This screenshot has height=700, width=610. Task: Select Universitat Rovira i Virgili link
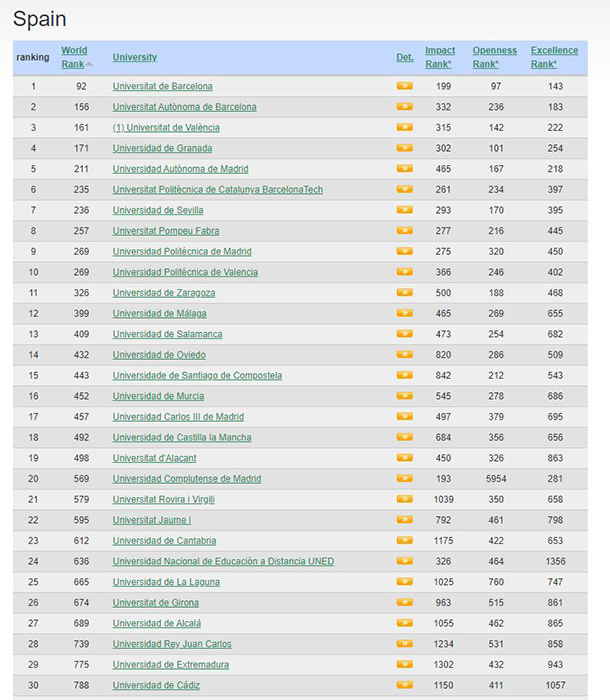click(163, 500)
